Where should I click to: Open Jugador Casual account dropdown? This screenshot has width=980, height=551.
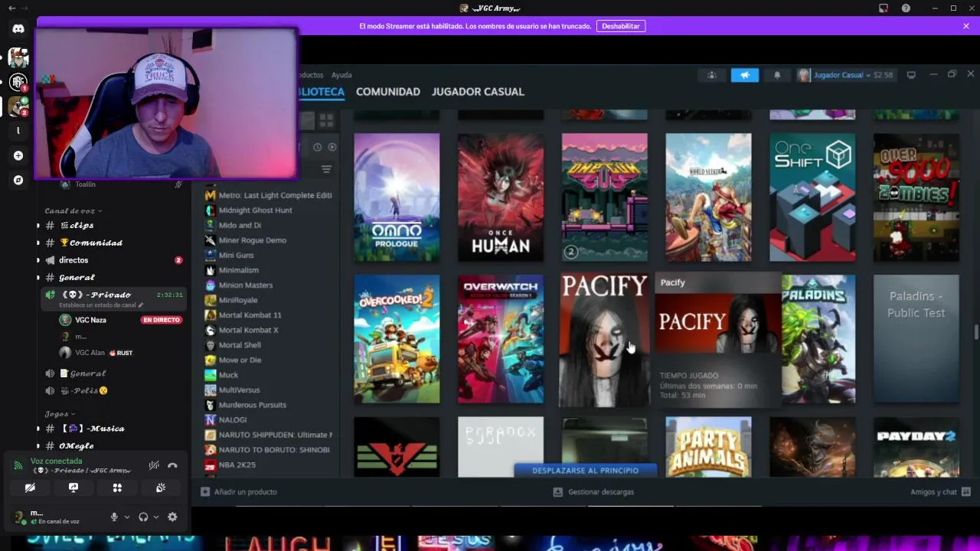click(x=845, y=75)
